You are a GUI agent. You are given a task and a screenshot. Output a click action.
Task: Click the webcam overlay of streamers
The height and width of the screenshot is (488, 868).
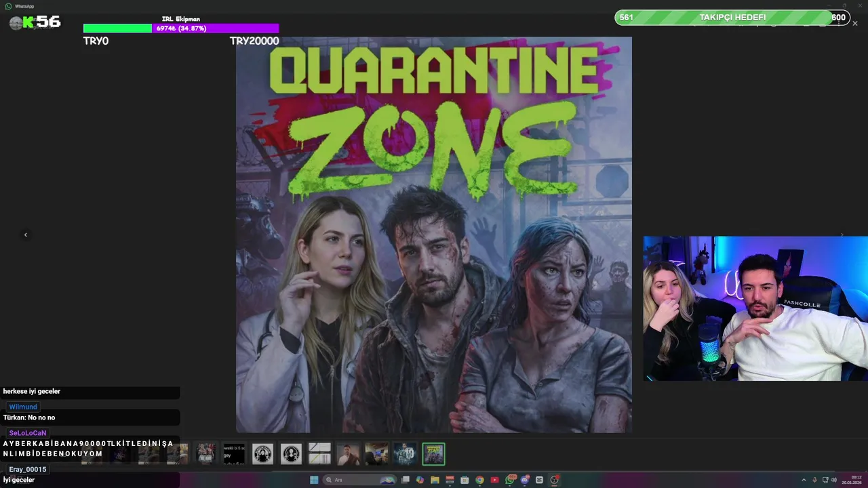click(755, 308)
